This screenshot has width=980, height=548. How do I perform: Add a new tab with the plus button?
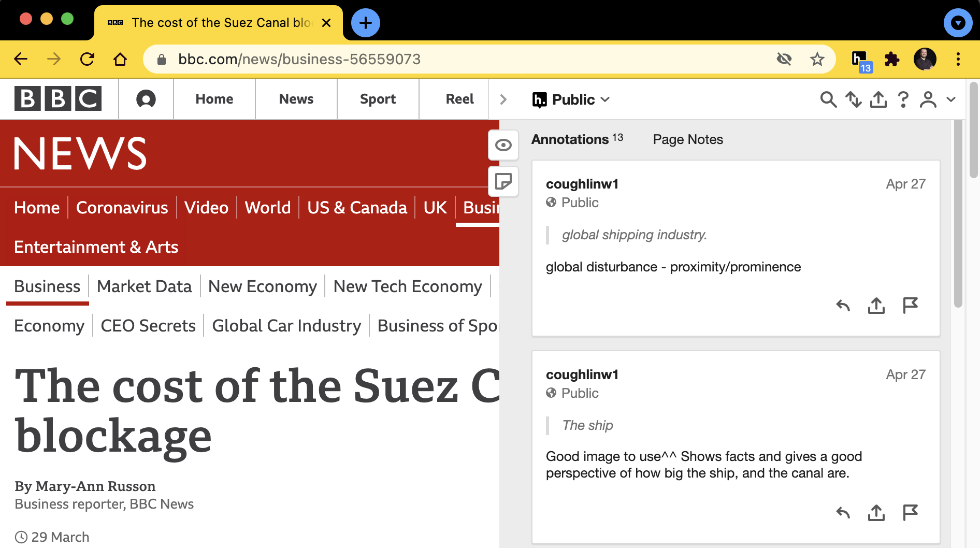366,23
